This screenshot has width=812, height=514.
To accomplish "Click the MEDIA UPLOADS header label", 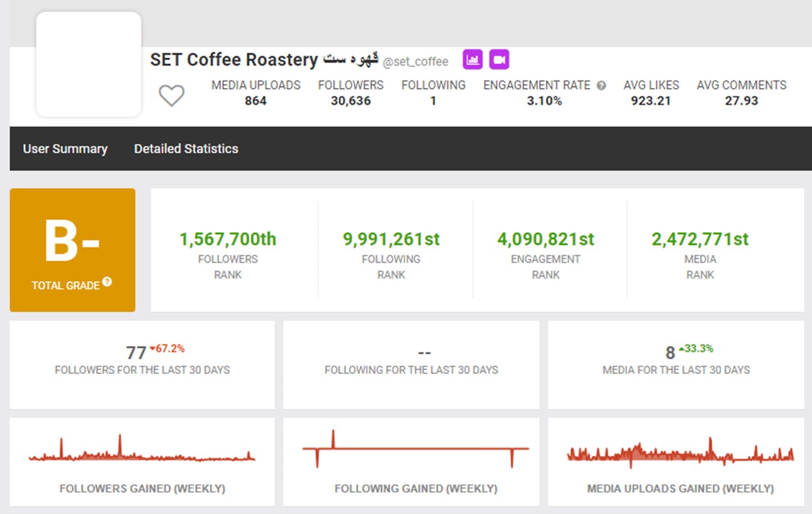I will pos(256,85).
